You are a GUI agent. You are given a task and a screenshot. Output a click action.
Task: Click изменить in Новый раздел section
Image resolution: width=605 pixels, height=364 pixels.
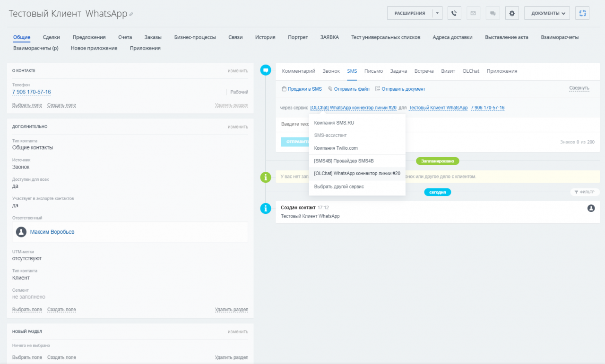238,332
